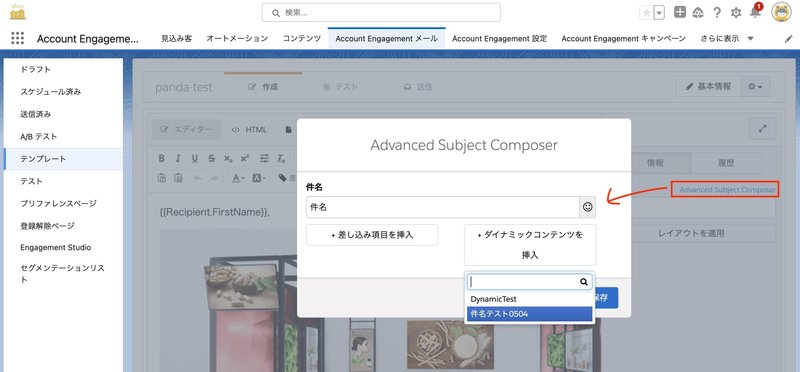Choose 件名テスト0504 from the dropdown list
This screenshot has width=800, height=372.
click(530, 314)
